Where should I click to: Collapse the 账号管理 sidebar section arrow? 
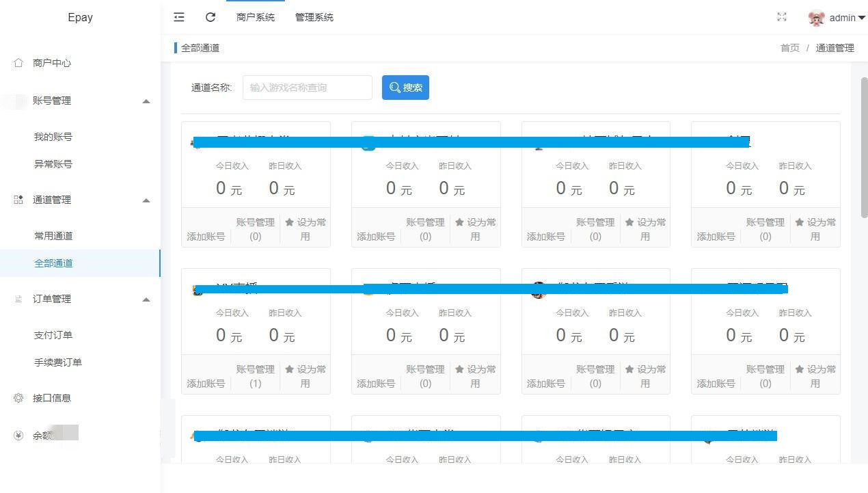146,101
